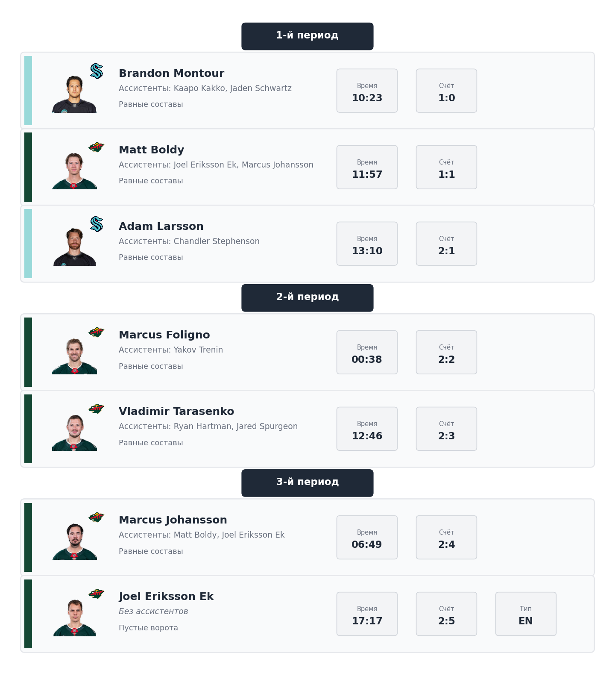Select the 1-й период header
The width and height of the screenshot is (615, 700).
click(x=307, y=36)
